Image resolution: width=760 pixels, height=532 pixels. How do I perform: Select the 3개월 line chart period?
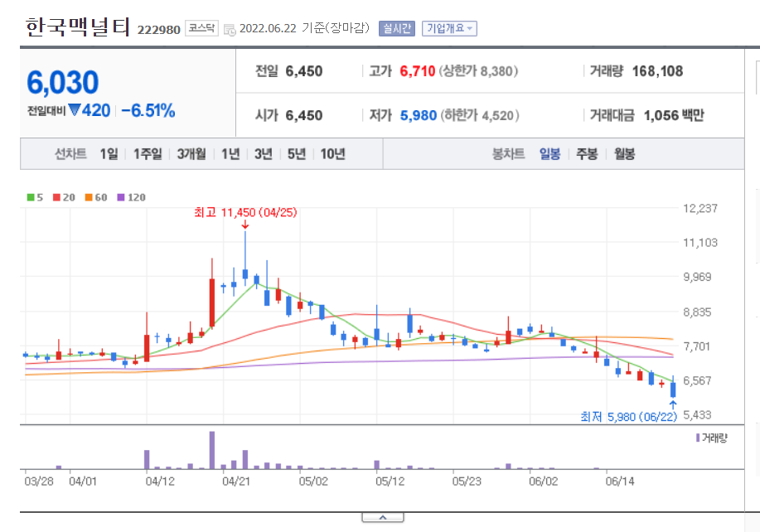(191, 154)
